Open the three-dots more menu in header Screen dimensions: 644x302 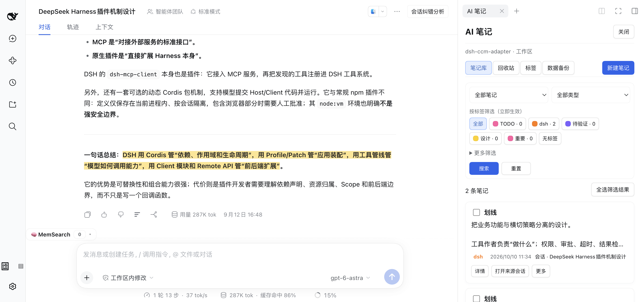click(397, 11)
